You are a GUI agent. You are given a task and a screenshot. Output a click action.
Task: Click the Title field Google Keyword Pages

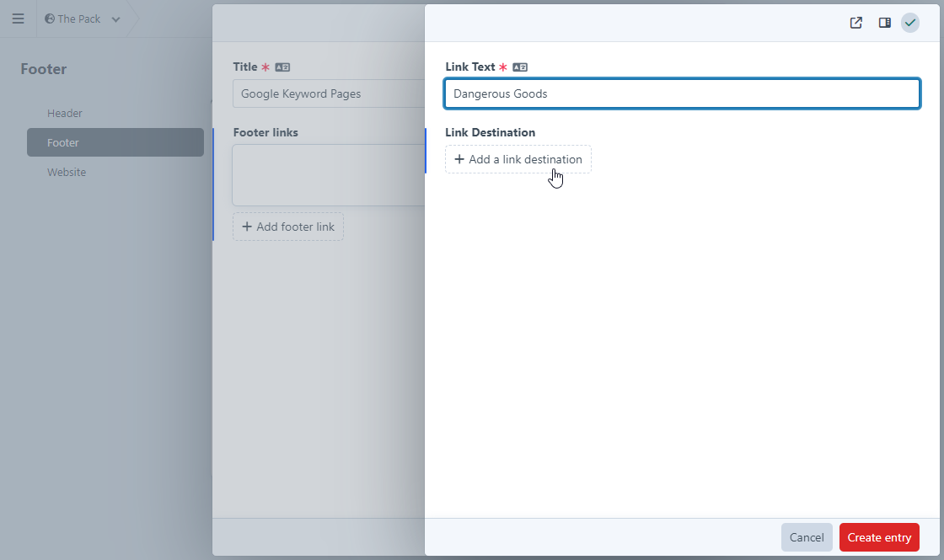coord(329,93)
